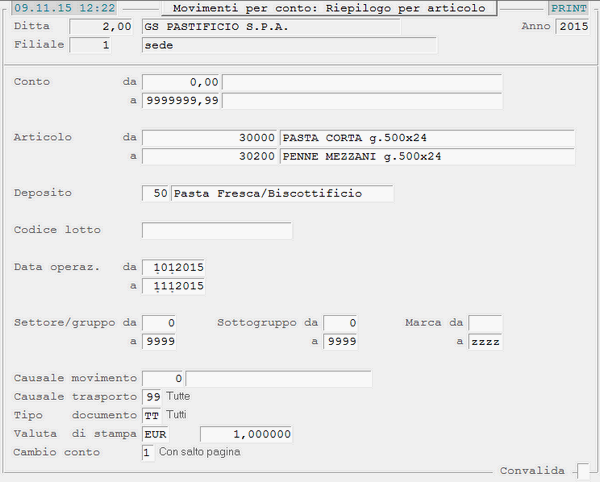Click the Deposito code field 50
The width and height of the screenshot is (600, 482).
point(156,194)
